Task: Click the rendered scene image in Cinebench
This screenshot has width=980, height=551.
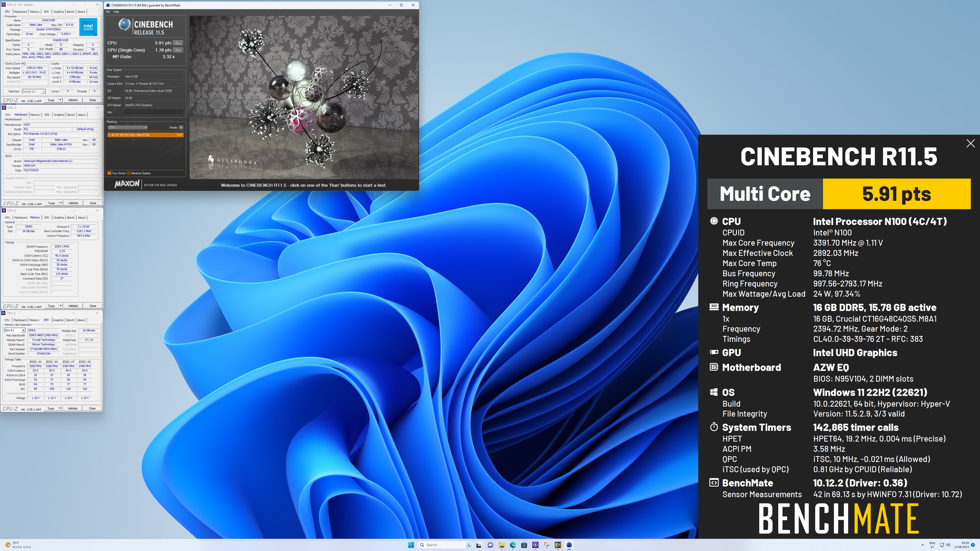Action: [304, 97]
